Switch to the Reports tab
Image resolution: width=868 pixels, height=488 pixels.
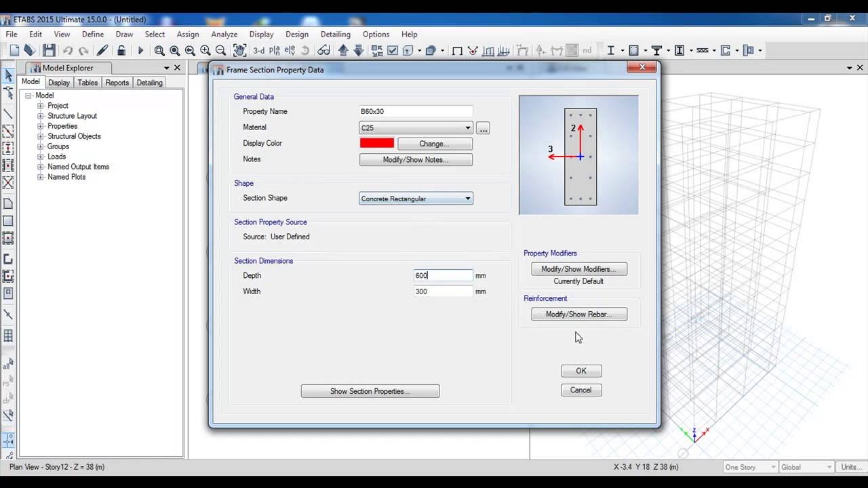coord(117,83)
